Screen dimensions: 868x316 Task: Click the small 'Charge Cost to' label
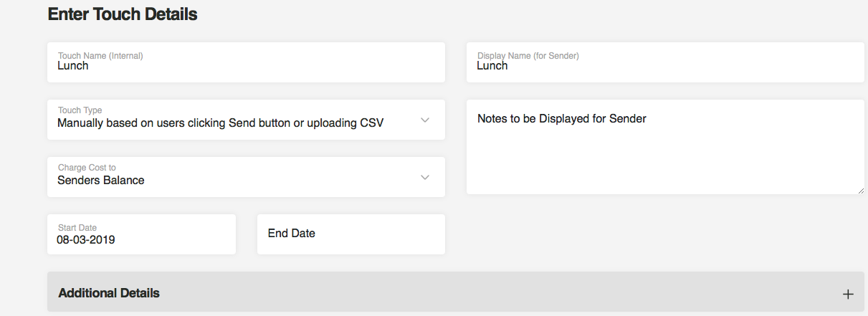(87, 168)
